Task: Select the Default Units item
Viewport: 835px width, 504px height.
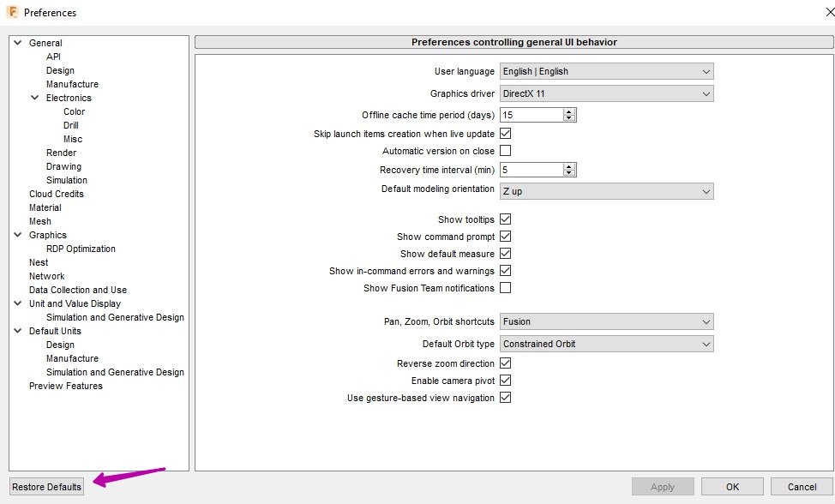Action: [x=56, y=331]
